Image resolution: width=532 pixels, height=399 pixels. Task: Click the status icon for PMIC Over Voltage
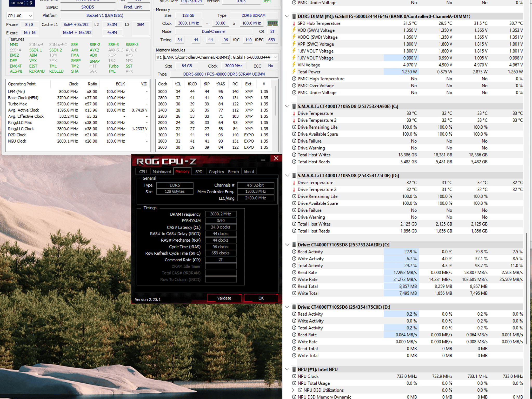[294, 85]
